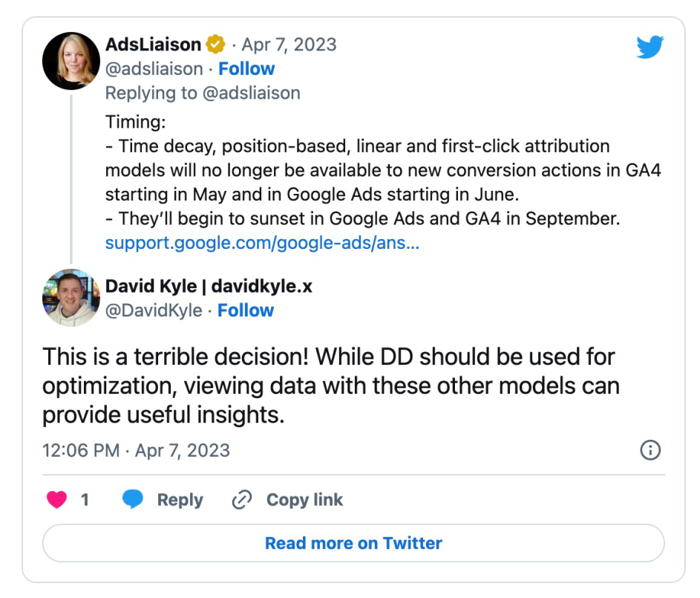Follow the @DavidKyle account
The image size is (700, 598).
pos(245,311)
